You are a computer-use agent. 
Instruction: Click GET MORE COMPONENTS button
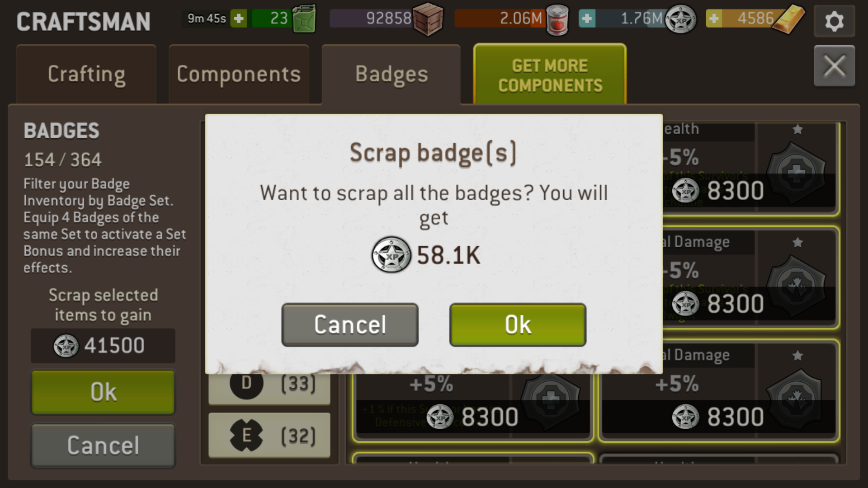(x=550, y=75)
